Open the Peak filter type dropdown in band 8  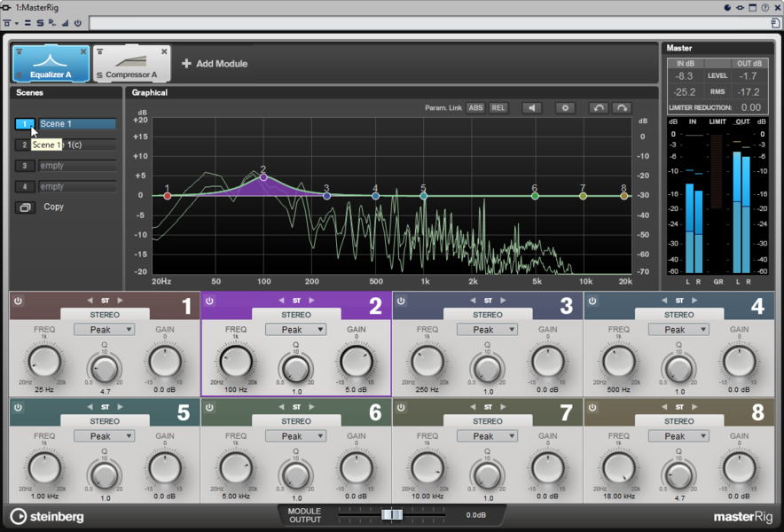tap(678, 436)
